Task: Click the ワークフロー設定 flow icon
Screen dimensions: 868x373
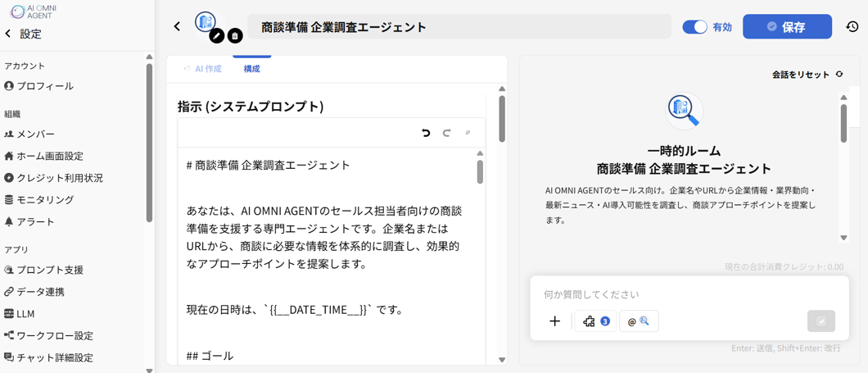Action: pyautogui.click(x=8, y=335)
